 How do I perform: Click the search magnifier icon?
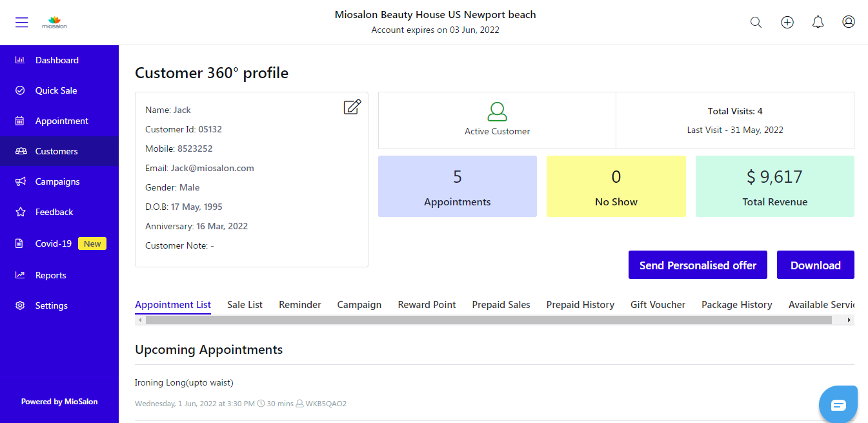[x=756, y=23]
